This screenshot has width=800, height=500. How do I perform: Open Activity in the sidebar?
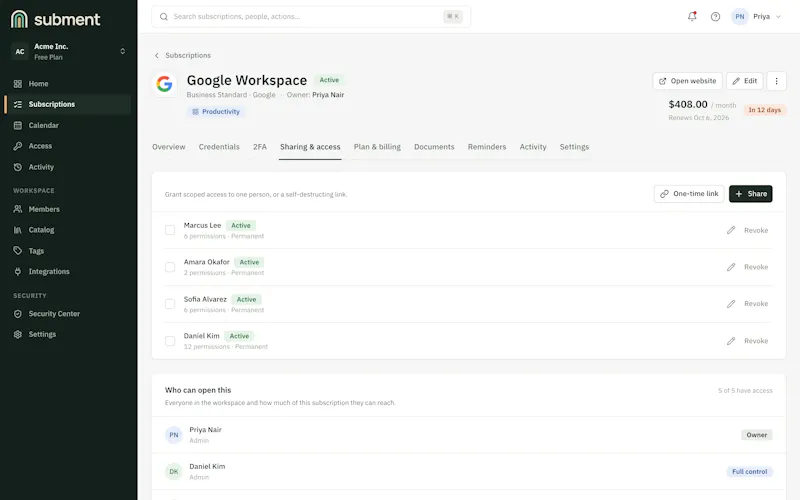(67, 167)
